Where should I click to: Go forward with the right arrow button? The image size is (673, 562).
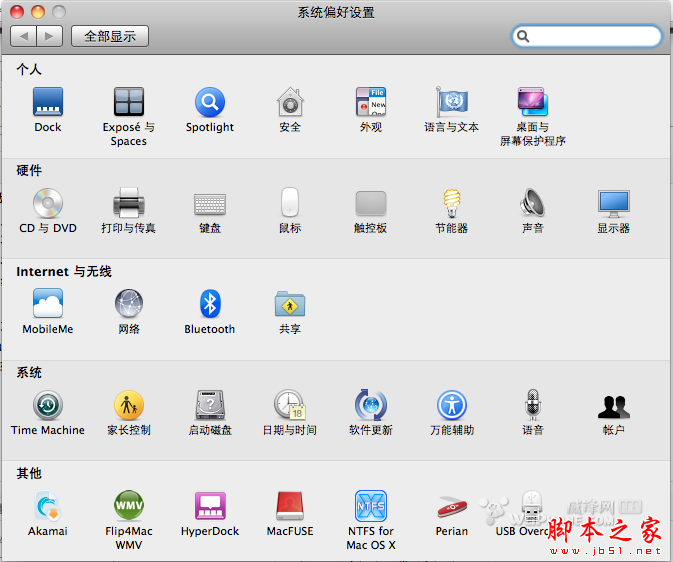coord(50,36)
